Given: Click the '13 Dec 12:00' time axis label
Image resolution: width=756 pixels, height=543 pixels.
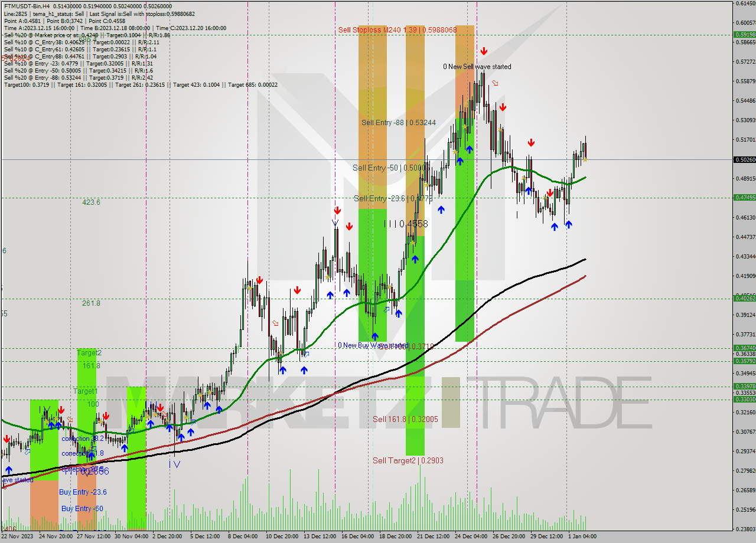Looking at the screenshot, I should [x=320, y=536].
